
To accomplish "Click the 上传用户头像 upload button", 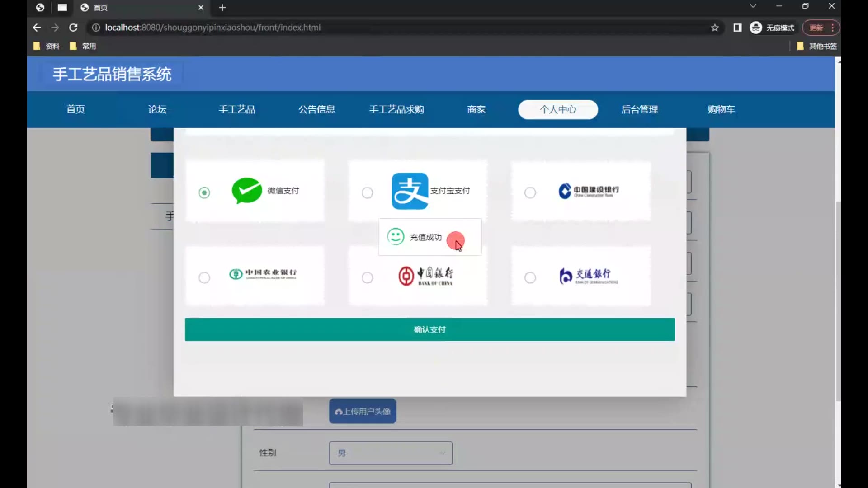I will click(363, 411).
